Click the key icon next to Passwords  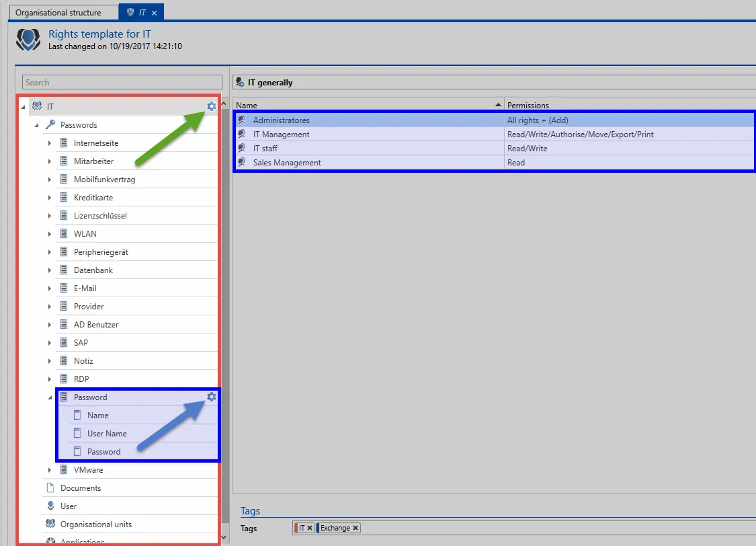coord(50,125)
